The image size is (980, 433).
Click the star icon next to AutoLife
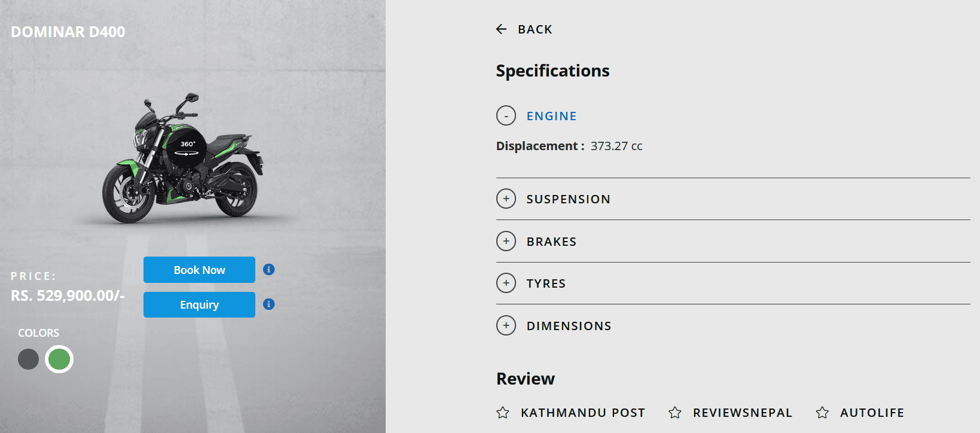tap(822, 413)
